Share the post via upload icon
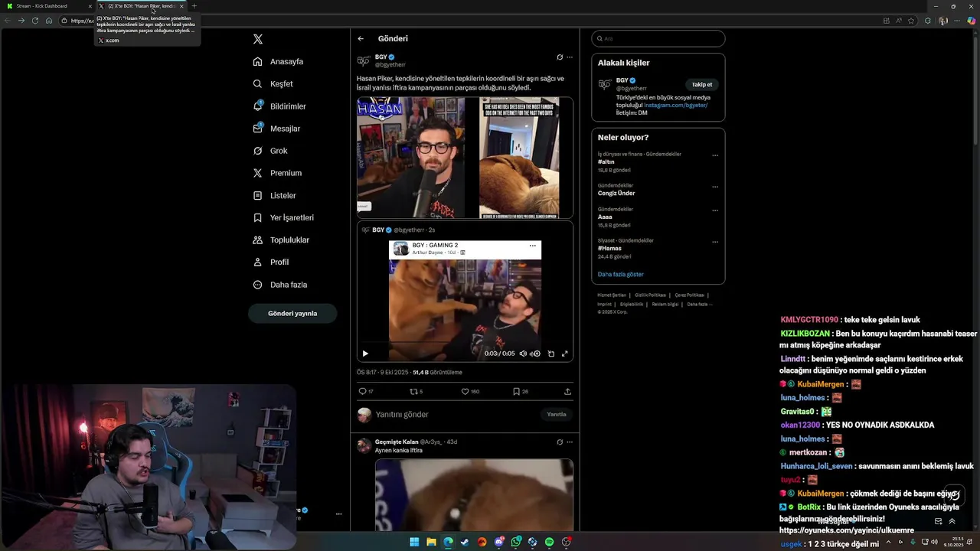980x551 pixels. pyautogui.click(x=567, y=391)
